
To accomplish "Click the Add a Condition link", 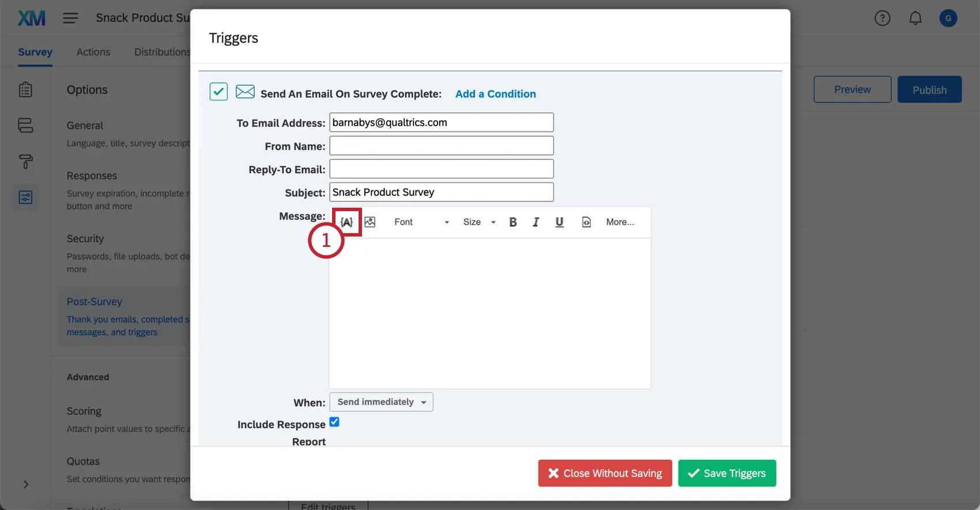I will (x=495, y=94).
